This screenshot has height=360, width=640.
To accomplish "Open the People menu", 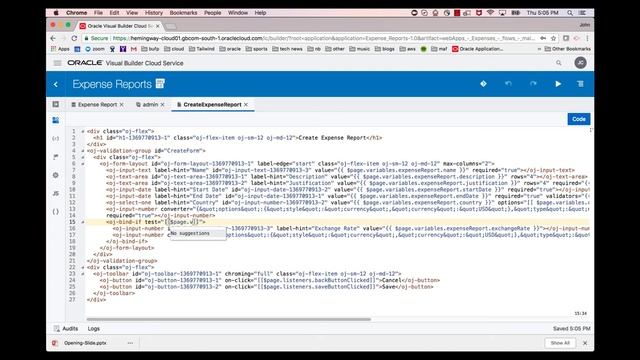I will 212,13.
